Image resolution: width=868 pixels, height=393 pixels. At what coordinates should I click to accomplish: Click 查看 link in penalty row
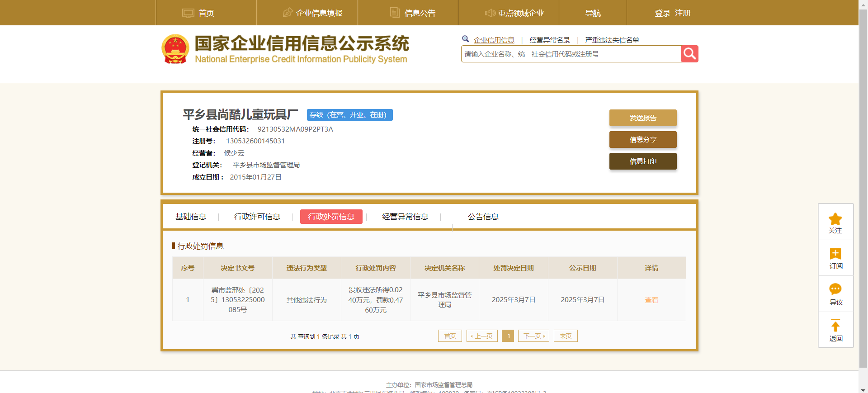tap(651, 300)
